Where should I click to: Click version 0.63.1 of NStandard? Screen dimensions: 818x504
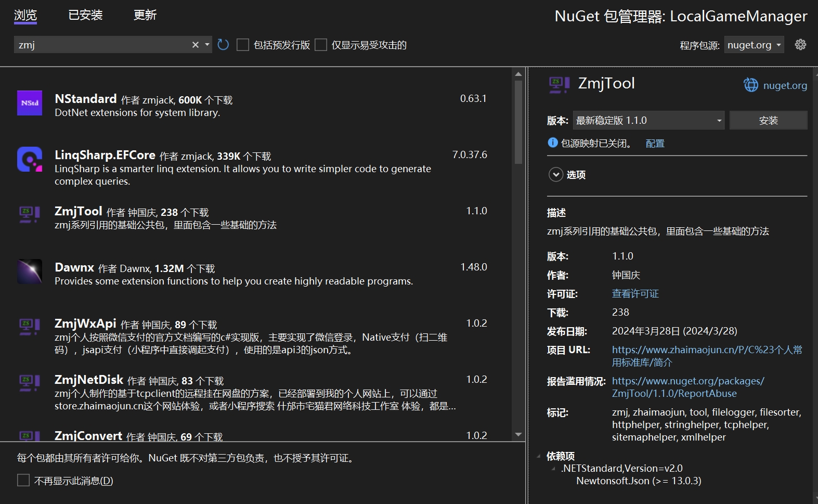473,98
